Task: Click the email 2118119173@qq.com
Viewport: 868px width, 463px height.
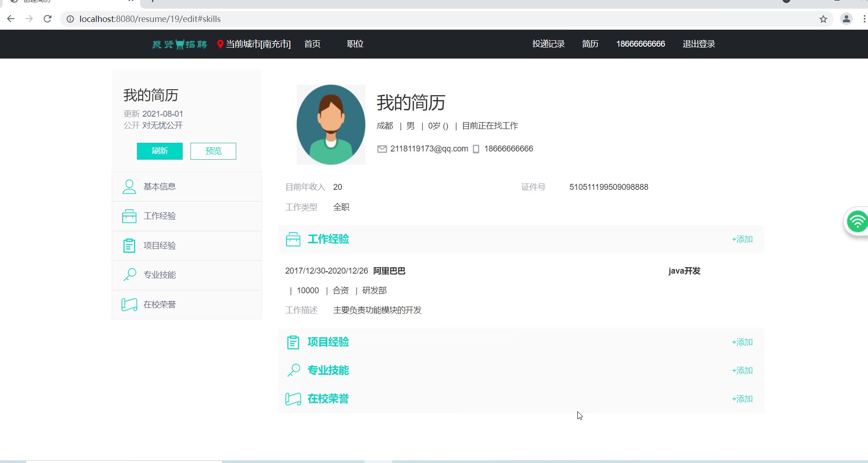Action: tap(429, 149)
